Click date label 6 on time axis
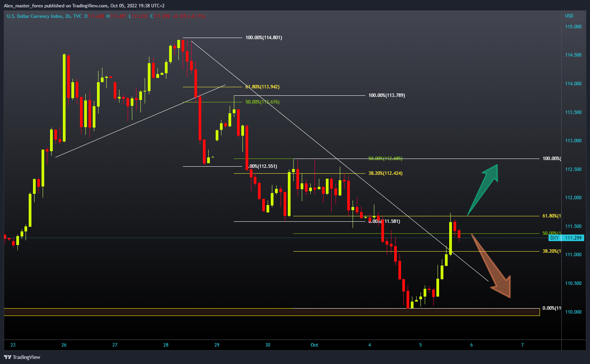The height and width of the screenshot is (364, 590). pyautogui.click(x=472, y=345)
